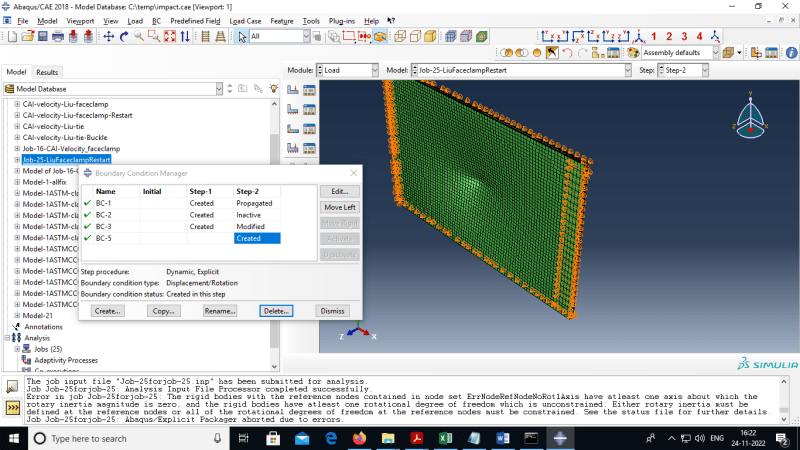The image size is (800, 450).
Task: Click the undo arrow icon
Action: pyautogui.click(x=567, y=53)
